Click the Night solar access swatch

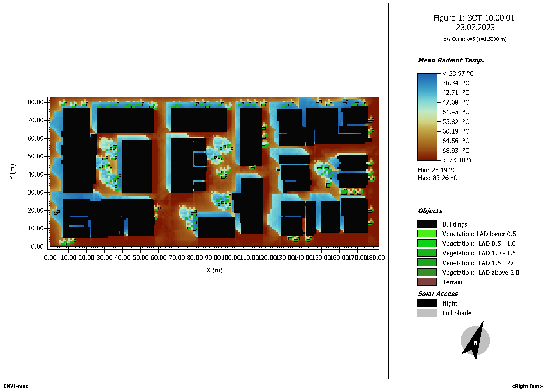tap(427, 303)
